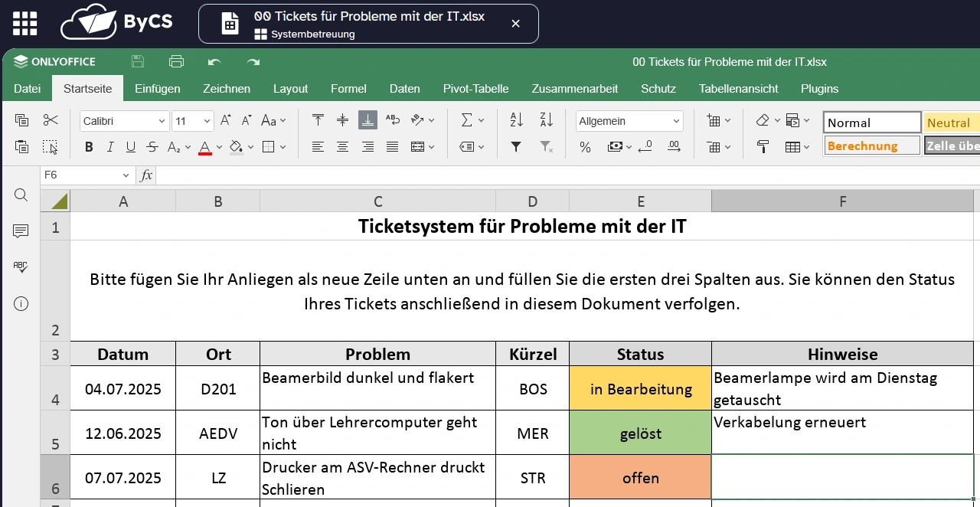
Task: Open the search magnifier in left sidebar
Action: pos(21,195)
